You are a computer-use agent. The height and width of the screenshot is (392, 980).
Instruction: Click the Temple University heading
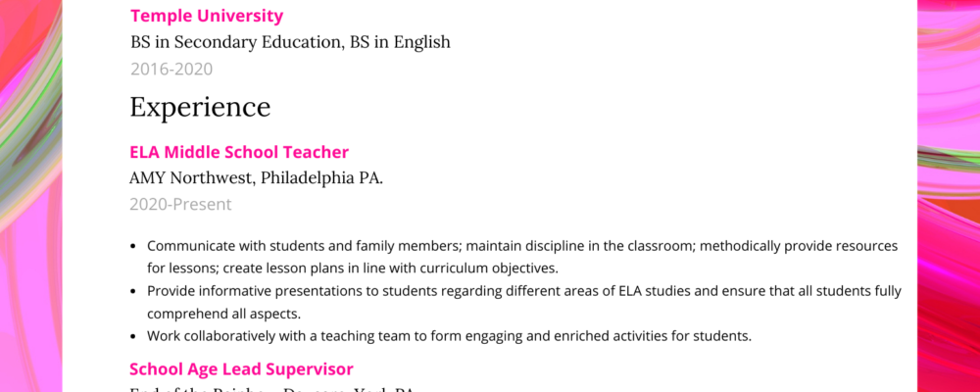click(207, 16)
